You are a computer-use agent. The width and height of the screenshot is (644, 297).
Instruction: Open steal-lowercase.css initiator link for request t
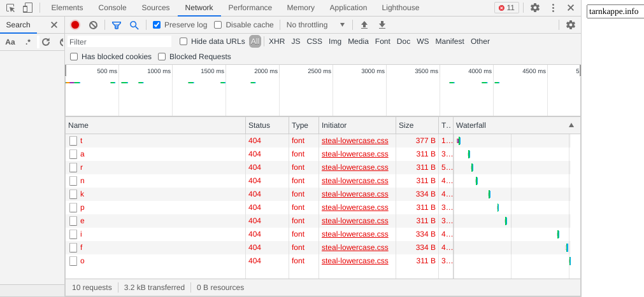click(355, 141)
